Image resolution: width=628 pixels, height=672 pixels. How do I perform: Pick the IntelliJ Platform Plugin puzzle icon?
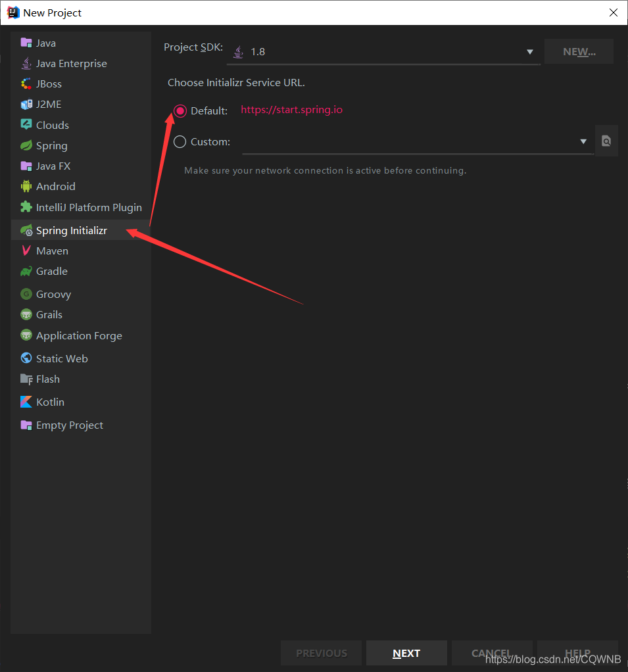click(x=26, y=207)
